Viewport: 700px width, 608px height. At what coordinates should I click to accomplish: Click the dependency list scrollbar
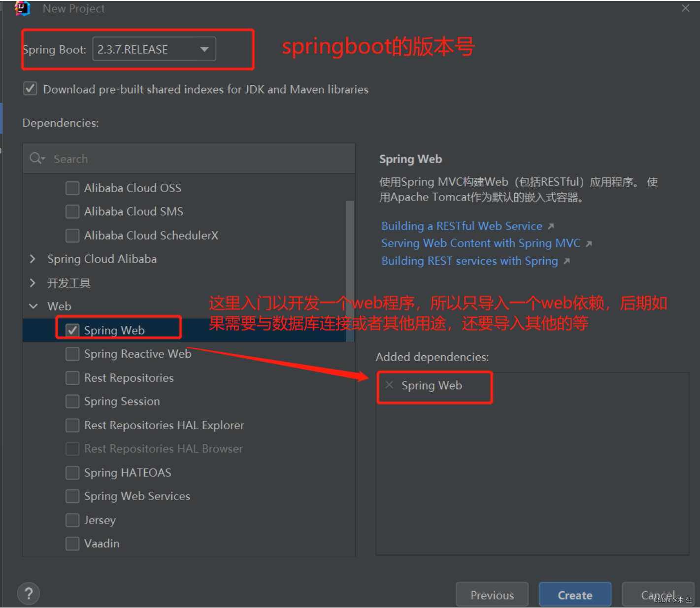click(x=350, y=270)
